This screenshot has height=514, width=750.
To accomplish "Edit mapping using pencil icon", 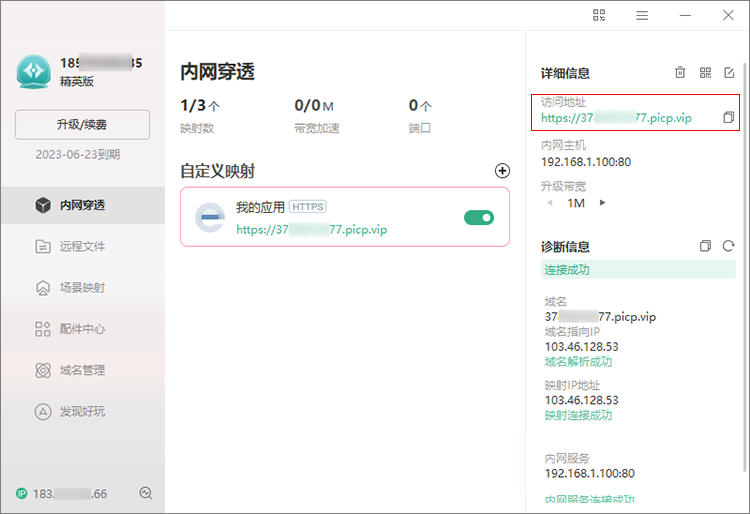I will coord(729,73).
